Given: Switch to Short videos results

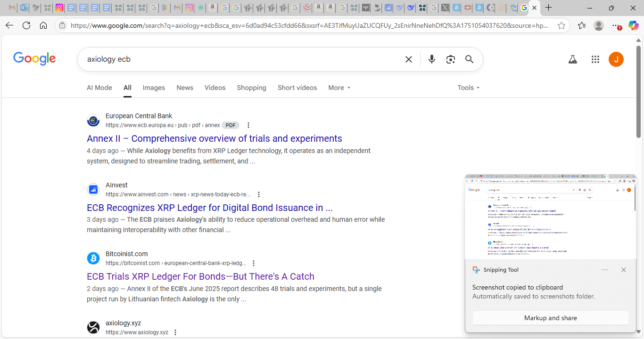Looking at the screenshot, I should (297, 88).
